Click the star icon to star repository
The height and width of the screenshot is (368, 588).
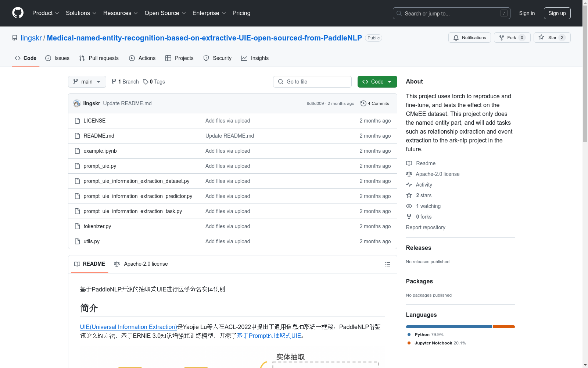tap(541, 37)
